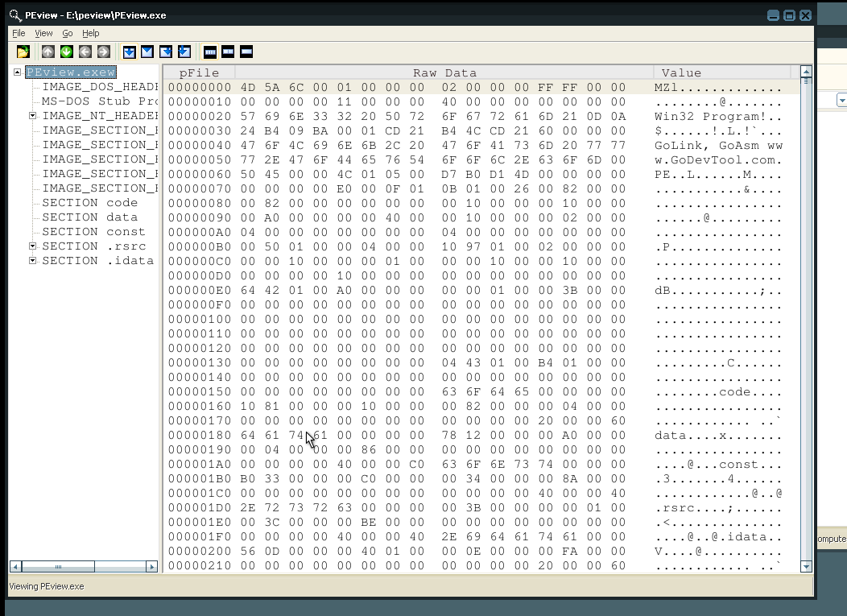The width and height of the screenshot is (847, 616).
Task: Click the row at offset 000001D0
Action: click(481, 507)
